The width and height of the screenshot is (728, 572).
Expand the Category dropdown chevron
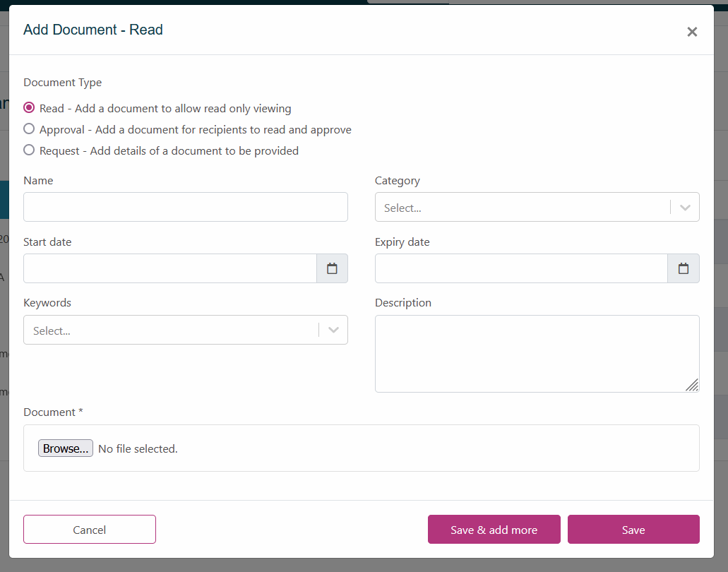click(684, 208)
